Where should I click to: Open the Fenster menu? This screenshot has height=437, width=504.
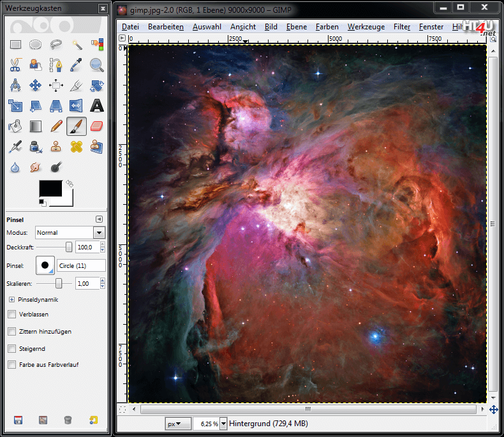point(431,27)
